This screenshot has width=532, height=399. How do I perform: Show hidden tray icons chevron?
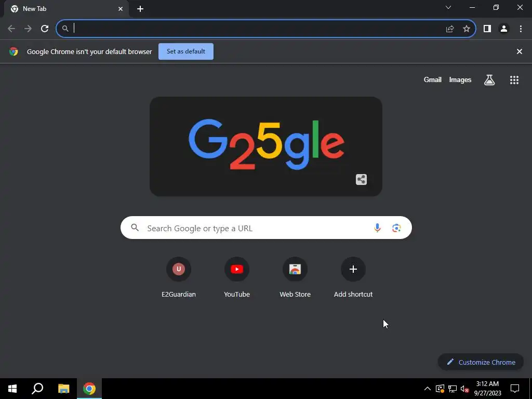click(x=428, y=389)
